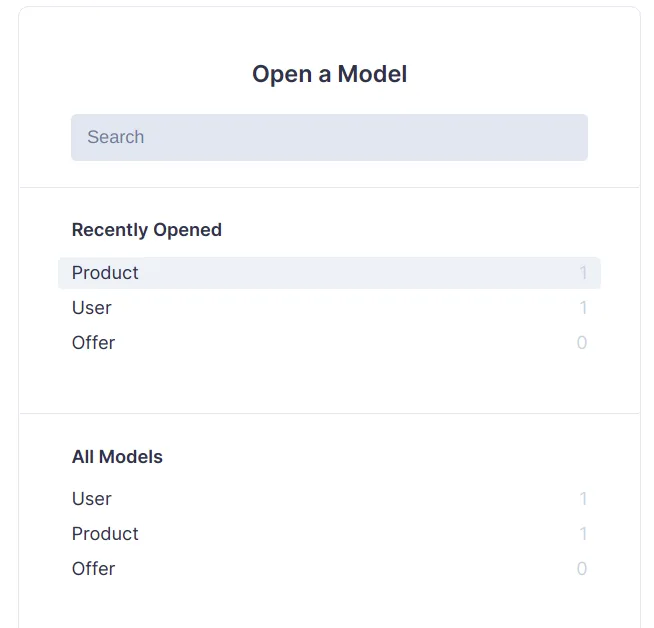654x628 pixels.
Task: Click the All Models section heading
Action: point(117,457)
